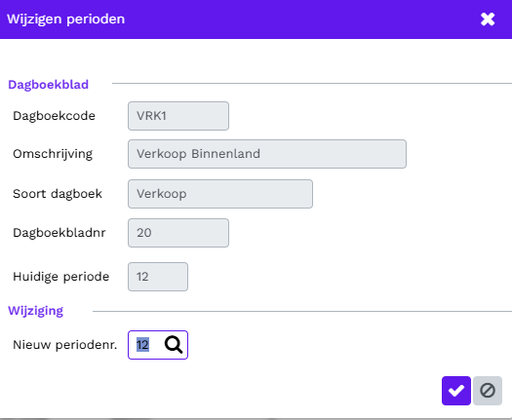Image resolution: width=512 pixels, height=420 pixels.
Task: Click the Wijzigen perioden title text
Action: [65, 19]
